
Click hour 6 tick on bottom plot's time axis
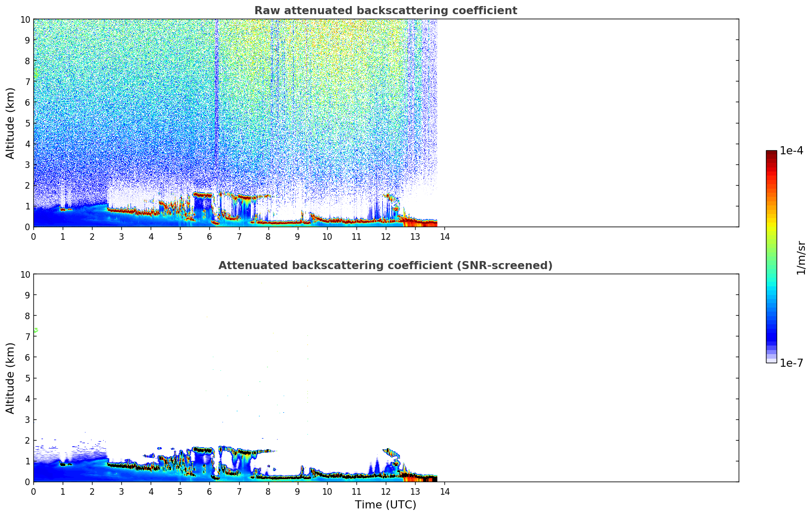point(209,491)
